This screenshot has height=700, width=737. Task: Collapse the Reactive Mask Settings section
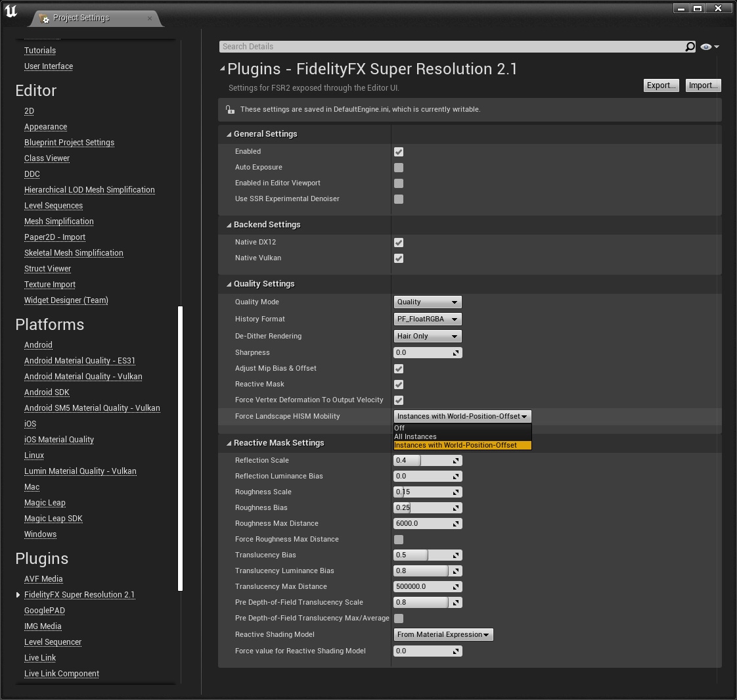[x=229, y=443]
